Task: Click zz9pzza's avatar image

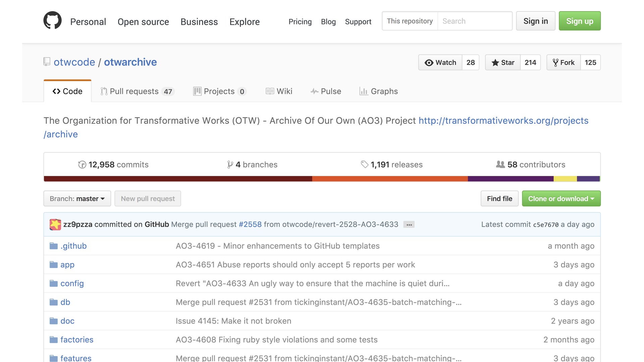Action: tap(55, 225)
